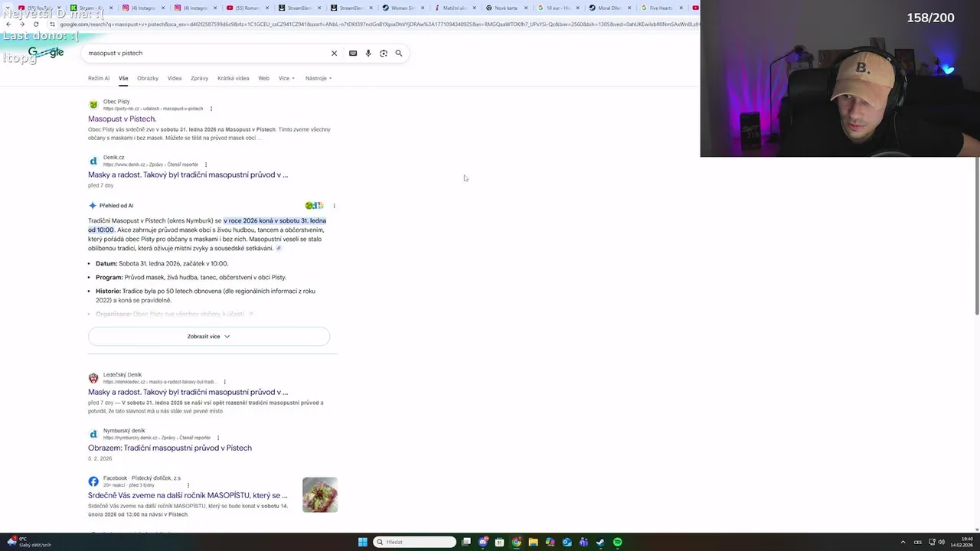Click the link icon after the AI overview paragraph
The height and width of the screenshot is (551, 980).
pos(279,249)
